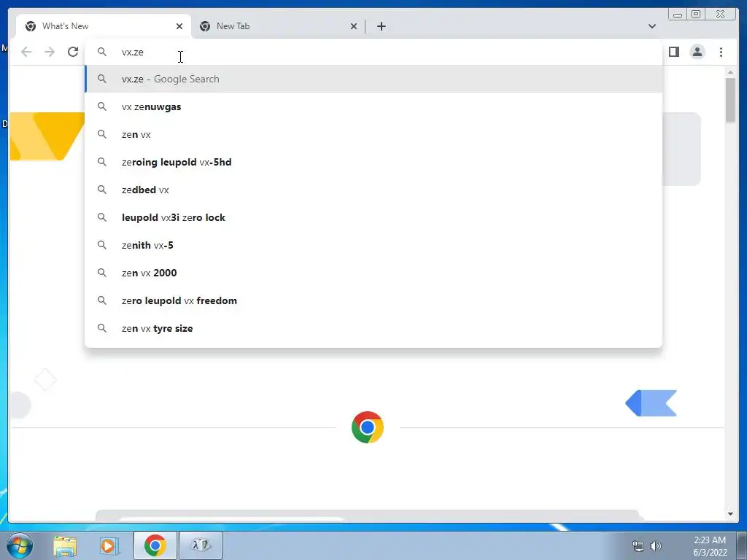Launch Windows Media Player from taskbar
The width and height of the screenshot is (747, 560).
click(109, 545)
